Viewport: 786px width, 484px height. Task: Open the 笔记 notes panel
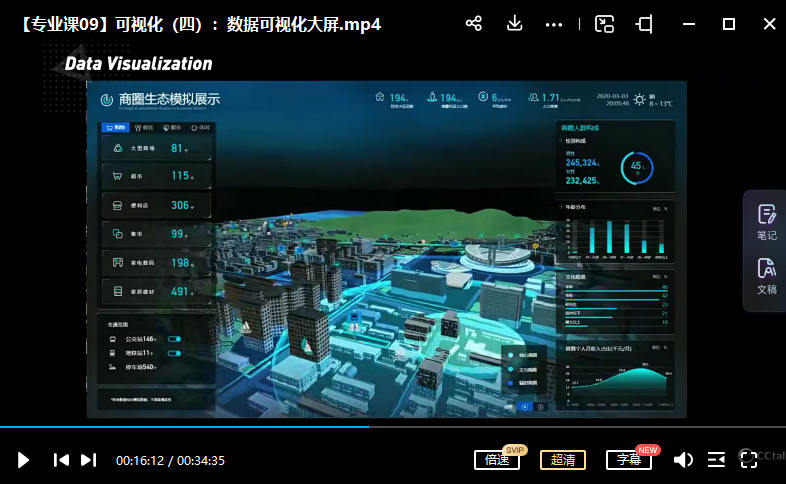pos(766,221)
